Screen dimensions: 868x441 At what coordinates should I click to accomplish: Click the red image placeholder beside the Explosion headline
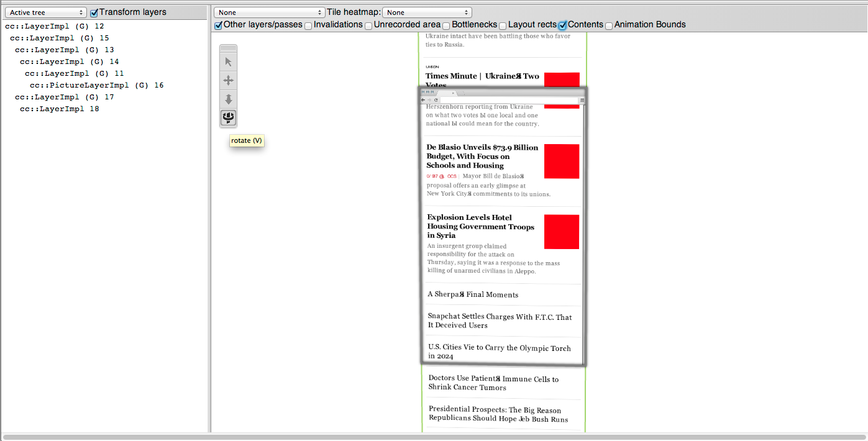pos(561,232)
